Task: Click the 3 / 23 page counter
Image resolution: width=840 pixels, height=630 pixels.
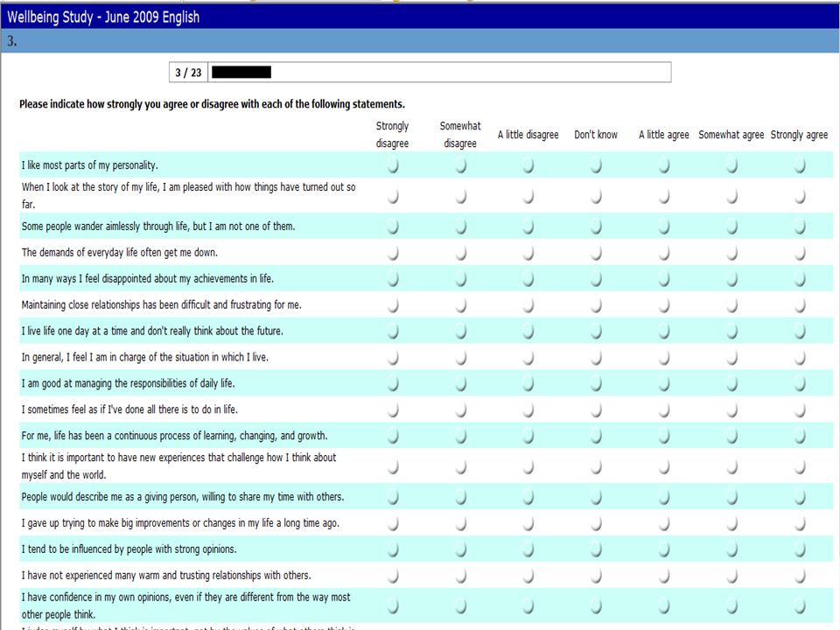Action: click(x=188, y=73)
